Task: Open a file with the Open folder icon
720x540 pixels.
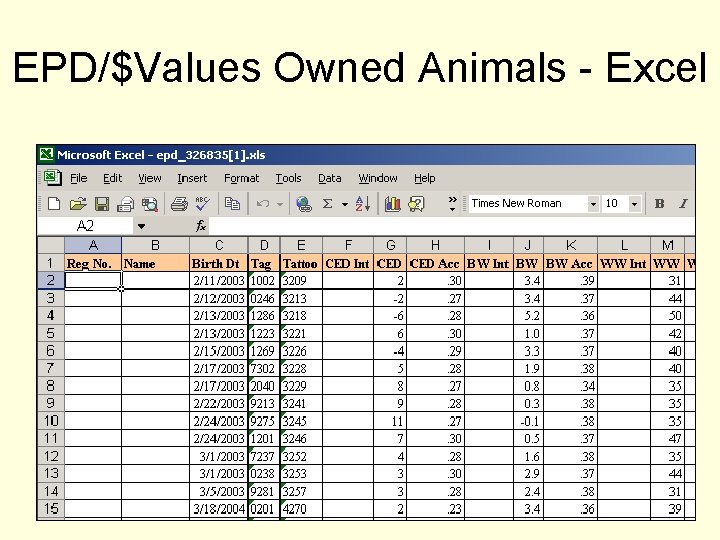Action: tap(78, 203)
